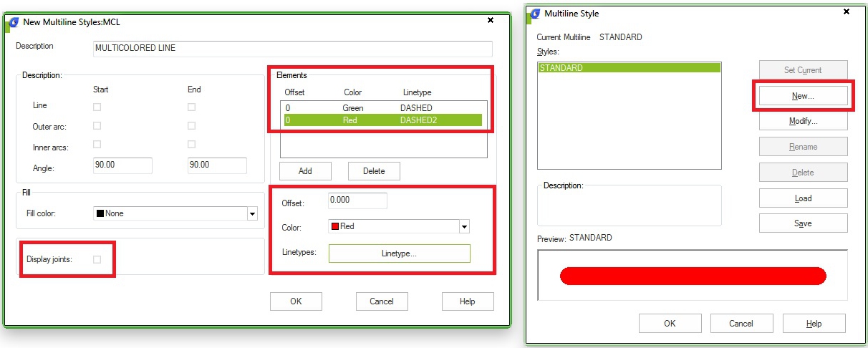
Task: Select the Green DASHED element row
Action: (382, 107)
